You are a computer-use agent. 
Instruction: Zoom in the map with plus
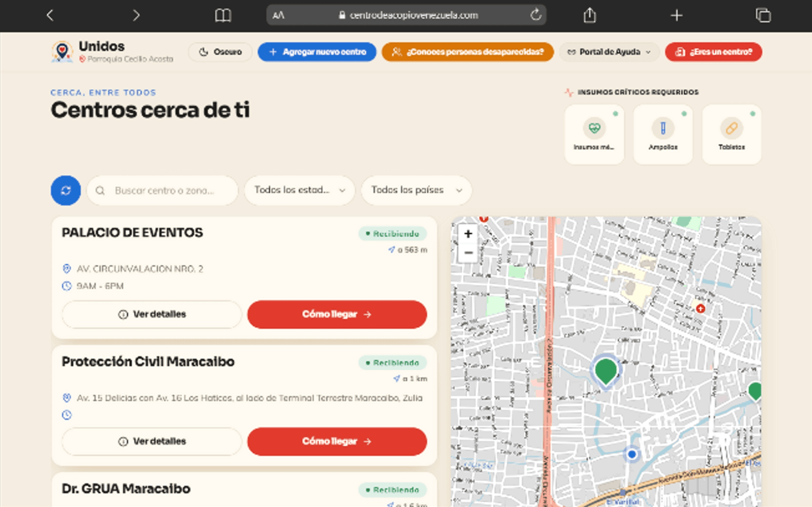468,234
